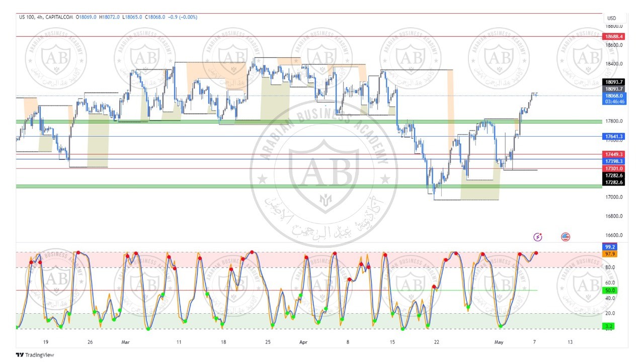Select the orange stochastic value 97.9
This screenshot has width=644, height=362.
point(610,254)
